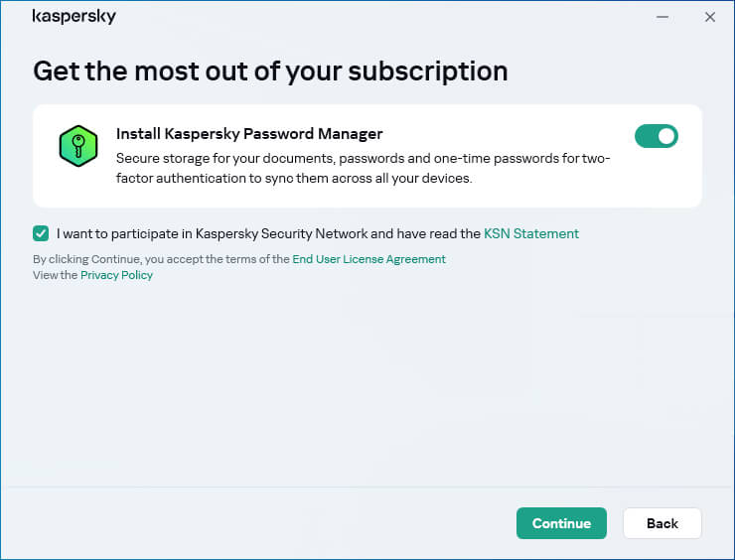Open the KSN Statement link
This screenshot has height=560, width=735.
(530, 234)
